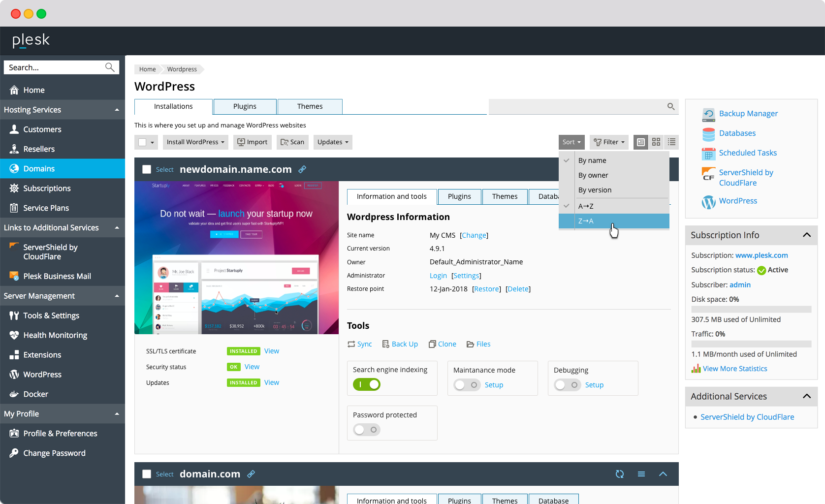
Task: Switch to compact list view icon
Action: [x=671, y=142]
